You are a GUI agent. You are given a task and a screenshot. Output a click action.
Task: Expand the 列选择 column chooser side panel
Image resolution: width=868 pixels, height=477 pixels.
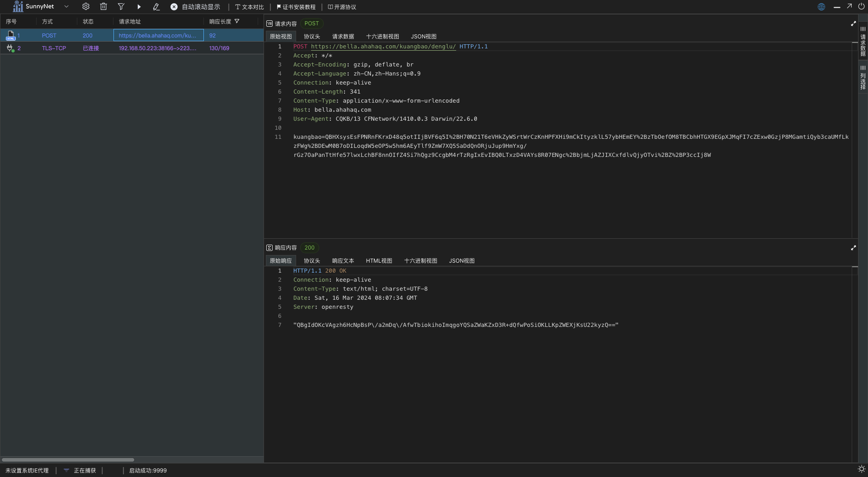tap(863, 78)
